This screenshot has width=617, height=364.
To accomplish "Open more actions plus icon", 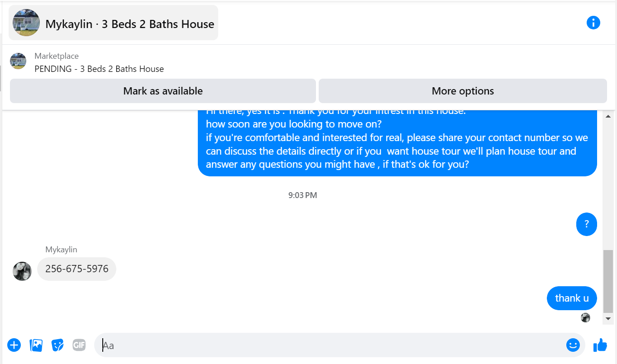I will coord(14,345).
